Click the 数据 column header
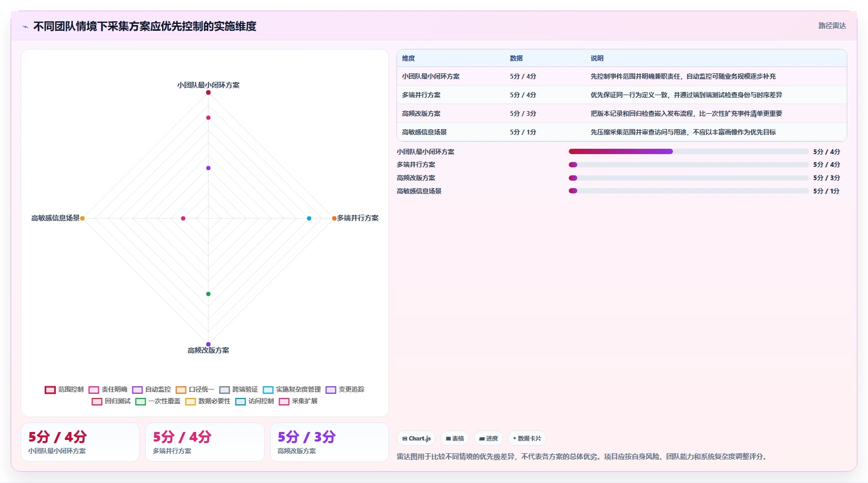 pos(516,58)
